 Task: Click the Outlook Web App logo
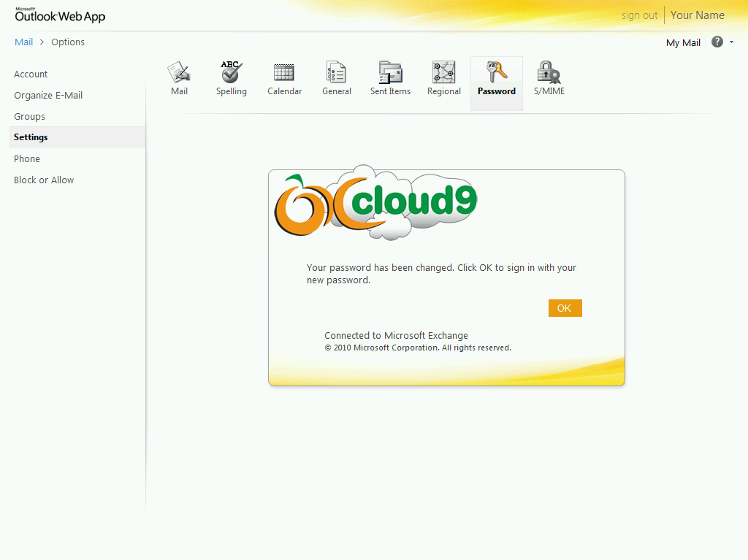(60, 15)
